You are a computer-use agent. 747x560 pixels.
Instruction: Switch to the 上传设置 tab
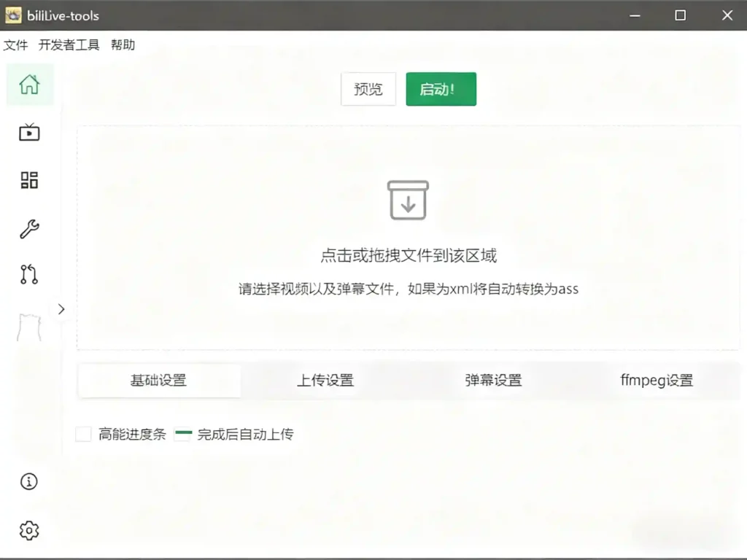pos(325,380)
